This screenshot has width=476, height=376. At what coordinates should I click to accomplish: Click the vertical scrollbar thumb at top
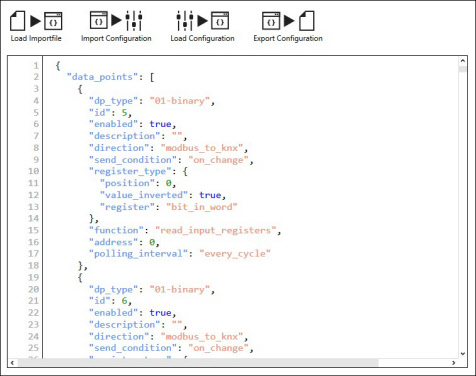point(462,69)
